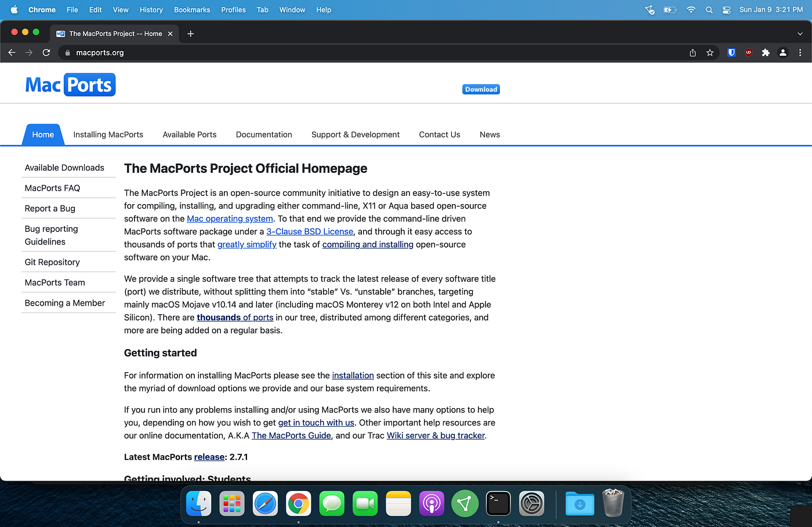This screenshot has width=812, height=527.
Task: Open the Bitwarden extension icon
Action: [x=731, y=53]
